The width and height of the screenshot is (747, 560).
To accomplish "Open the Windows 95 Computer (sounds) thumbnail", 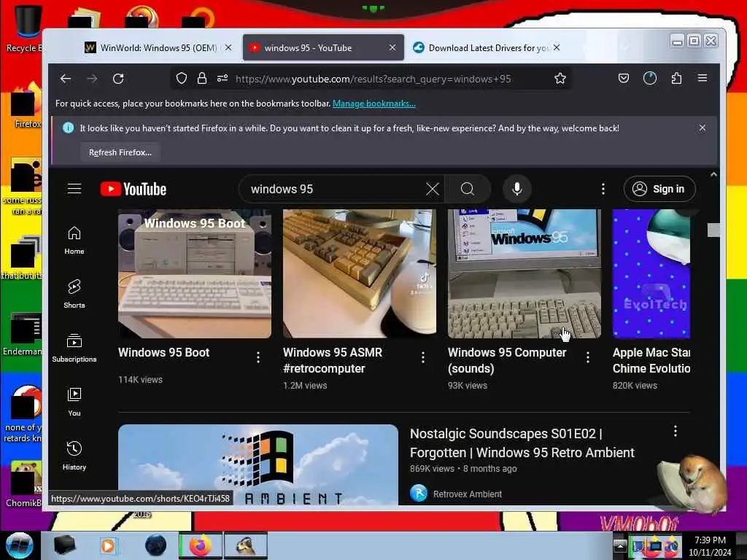I will pos(525,274).
